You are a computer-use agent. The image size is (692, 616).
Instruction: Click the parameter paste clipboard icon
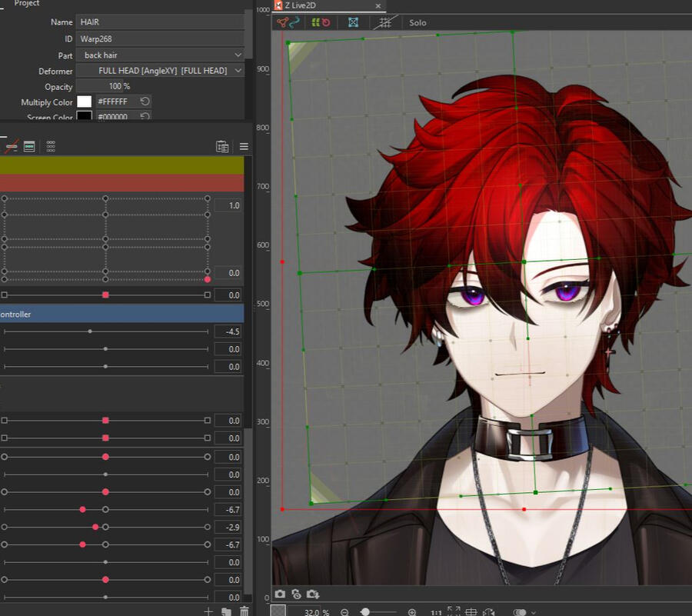222,146
